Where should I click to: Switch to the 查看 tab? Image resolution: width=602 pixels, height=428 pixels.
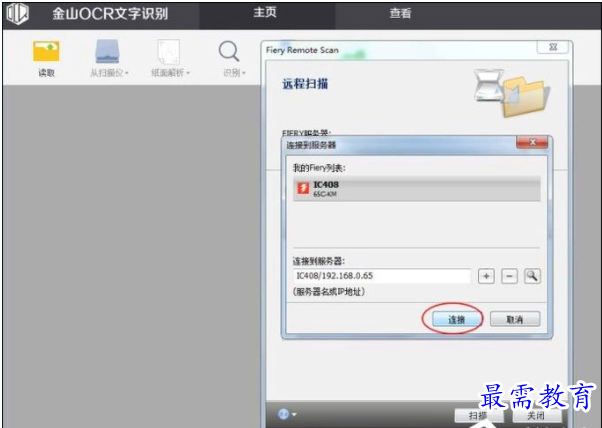400,13
